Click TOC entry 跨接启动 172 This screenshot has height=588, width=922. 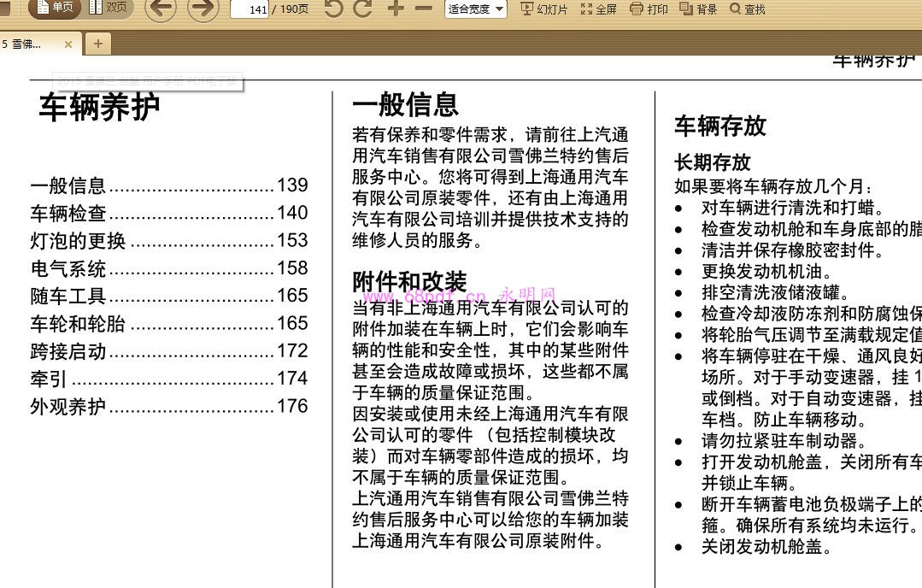169,351
